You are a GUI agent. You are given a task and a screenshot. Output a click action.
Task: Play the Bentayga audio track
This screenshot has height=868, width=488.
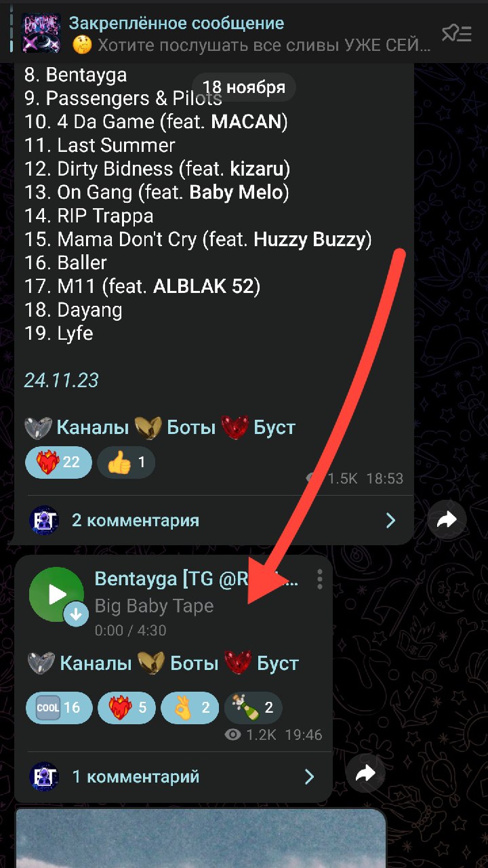[x=56, y=595]
